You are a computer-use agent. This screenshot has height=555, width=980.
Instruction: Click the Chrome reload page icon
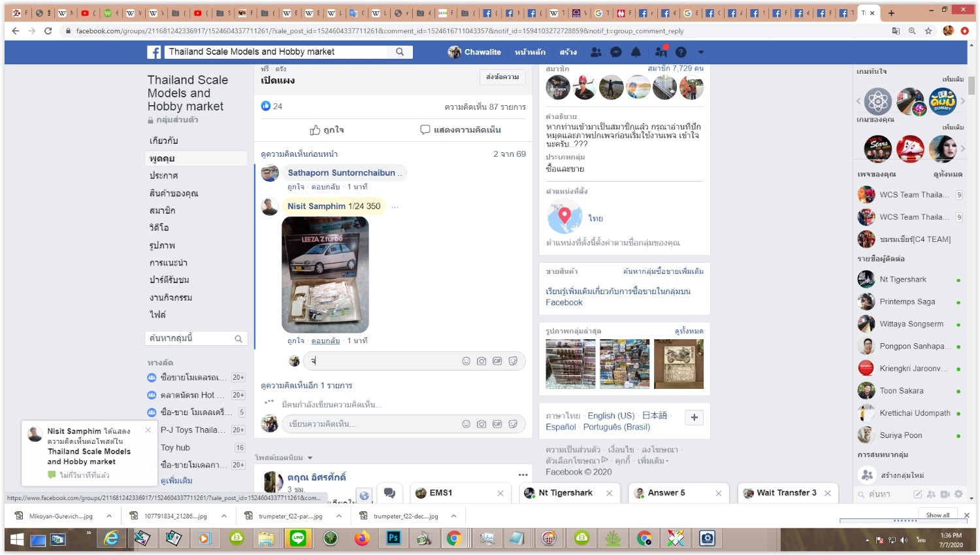coord(48,31)
